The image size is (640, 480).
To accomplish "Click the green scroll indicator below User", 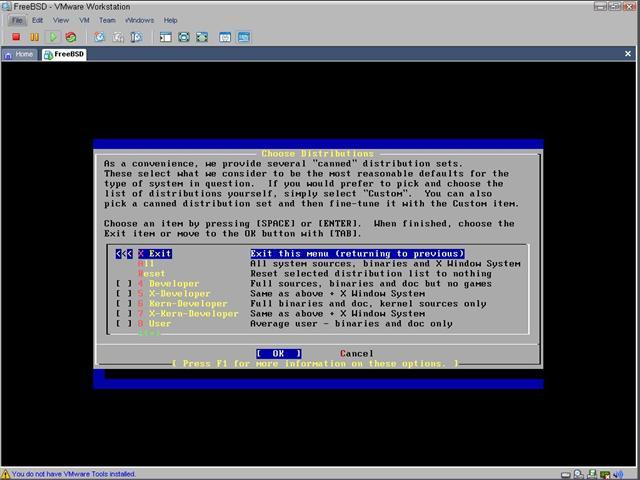I will pos(149,333).
